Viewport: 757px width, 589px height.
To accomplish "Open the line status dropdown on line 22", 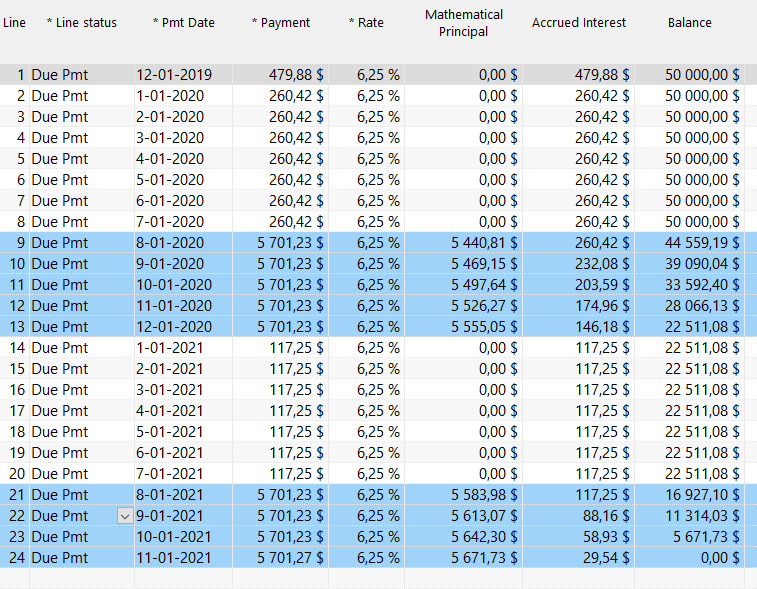I will [x=125, y=516].
